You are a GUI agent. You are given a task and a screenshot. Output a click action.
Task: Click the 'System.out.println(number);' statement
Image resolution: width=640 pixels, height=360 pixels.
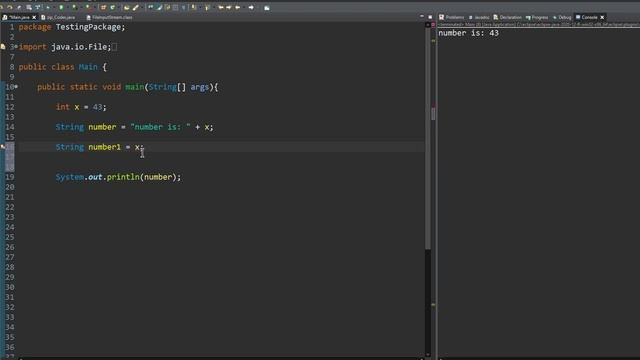point(118,177)
